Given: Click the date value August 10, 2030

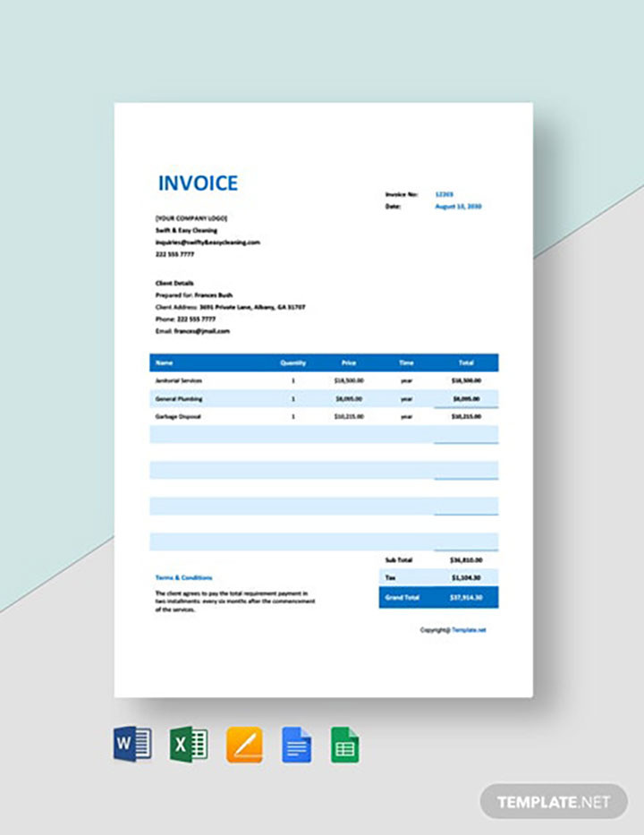Looking at the screenshot, I should pyautogui.click(x=458, y=206).
